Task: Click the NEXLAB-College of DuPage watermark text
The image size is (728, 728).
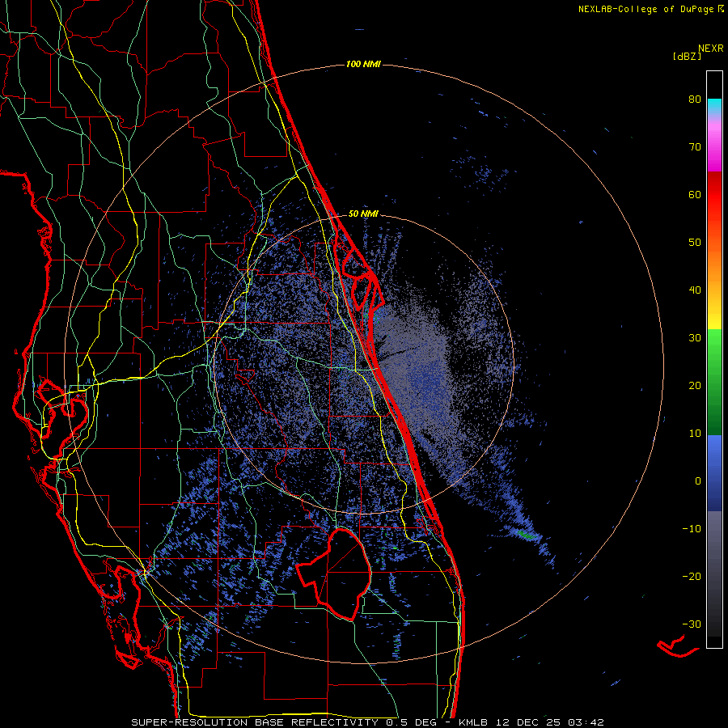Action: pyautogui.click(x=650, y=9)
